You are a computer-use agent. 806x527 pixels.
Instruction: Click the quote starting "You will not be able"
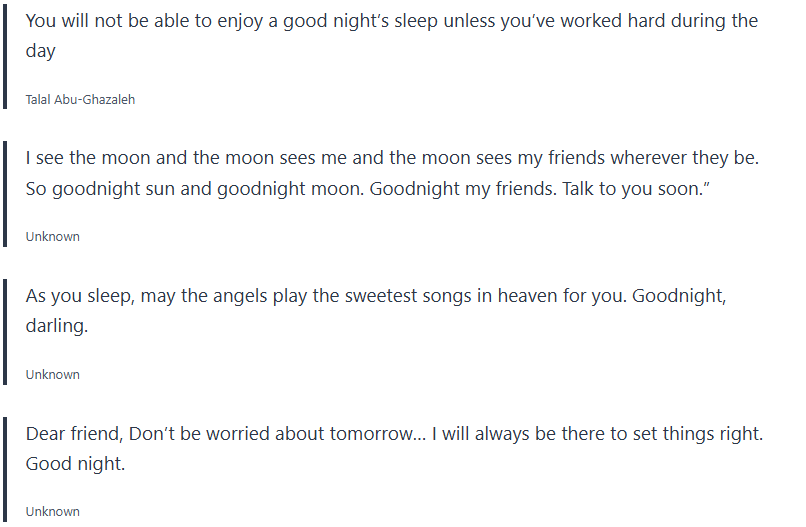click(x=391, y=21)
